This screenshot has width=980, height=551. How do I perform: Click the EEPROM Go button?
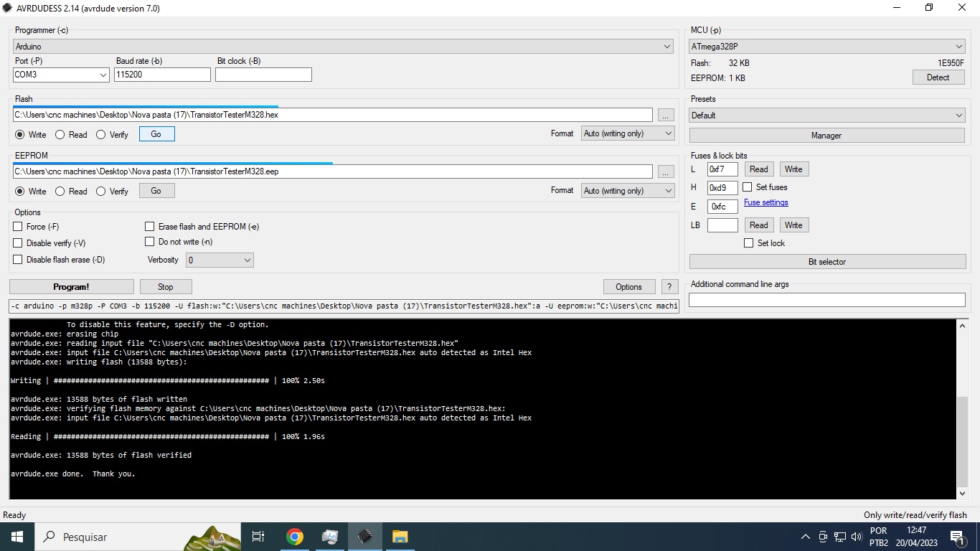click(156, 191)
